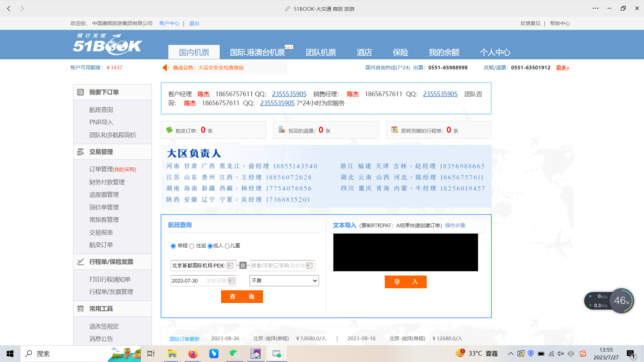Click the 航变订单 green arrows icon
The image size is (644, 362).
(x=169, y=130)
